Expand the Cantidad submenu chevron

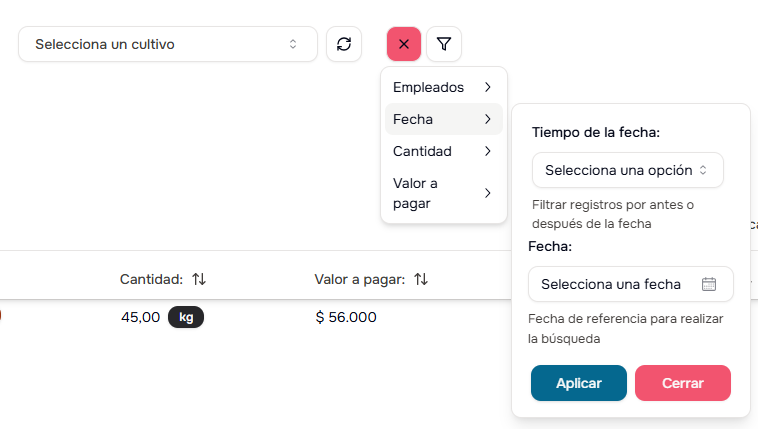tap(487, 151)
